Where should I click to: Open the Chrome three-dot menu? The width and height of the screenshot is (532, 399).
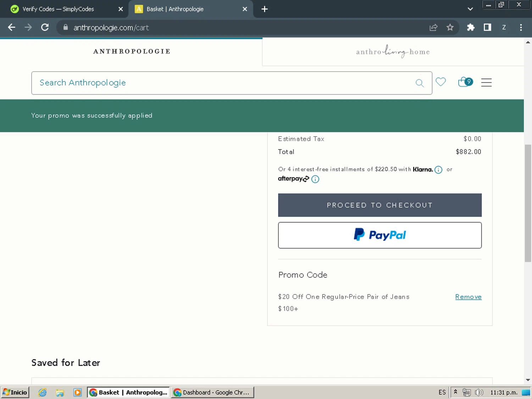tap(521, 27)
